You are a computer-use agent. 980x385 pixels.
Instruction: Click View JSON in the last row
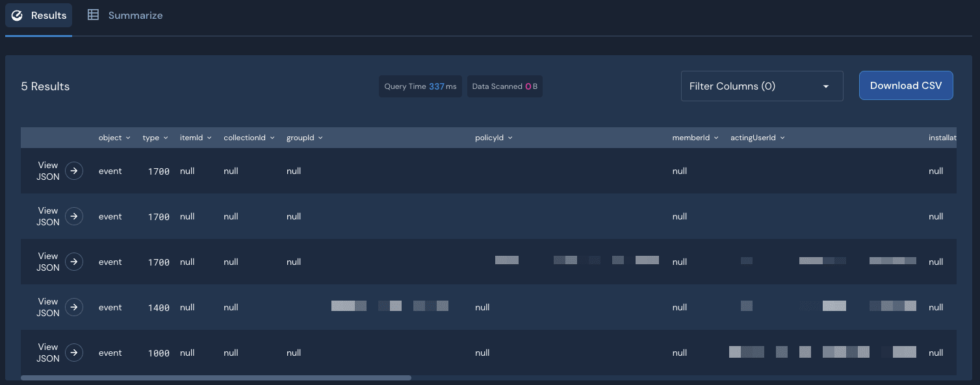[x=47, y=353]
